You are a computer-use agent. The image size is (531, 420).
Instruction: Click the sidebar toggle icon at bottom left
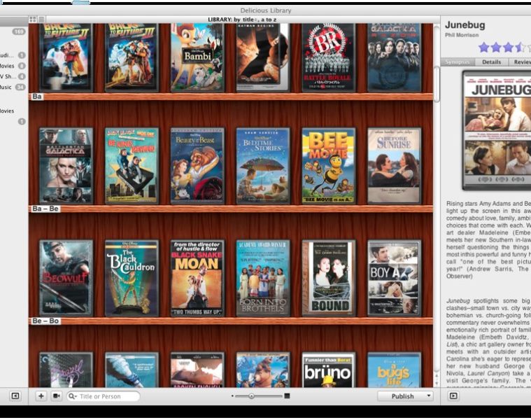tap(15, 396)
